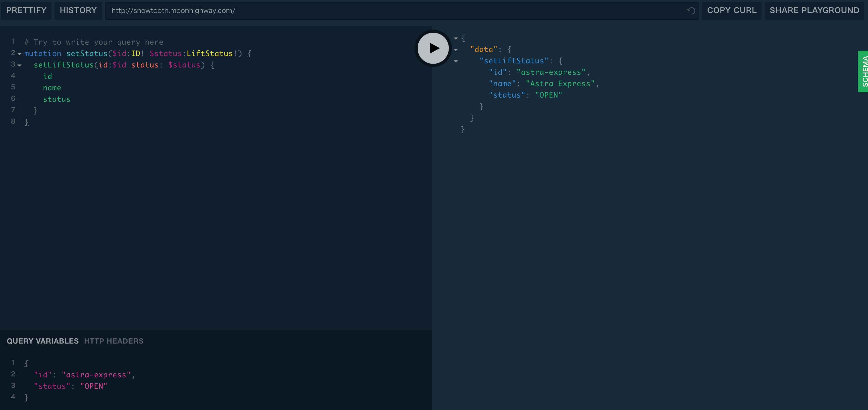Click the LiftStatus type in the query editor
868x410 pixels.
tap(210, 53)
